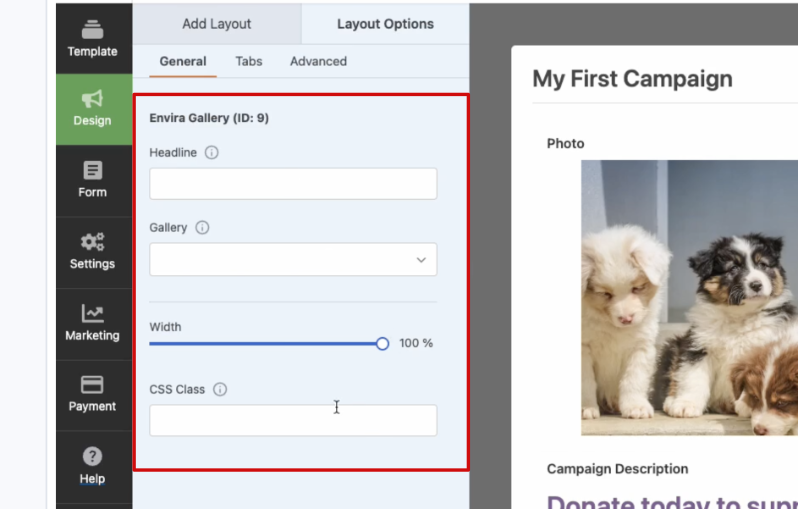Open the Settings gears panel
Image resolution: width=798 pixels, height=509 pixels.
92,251
